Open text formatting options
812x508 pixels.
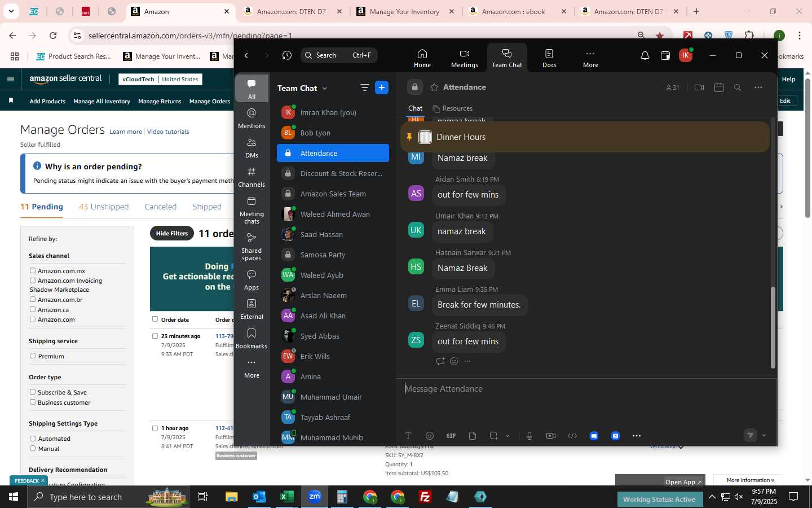(x=408, y=436)
